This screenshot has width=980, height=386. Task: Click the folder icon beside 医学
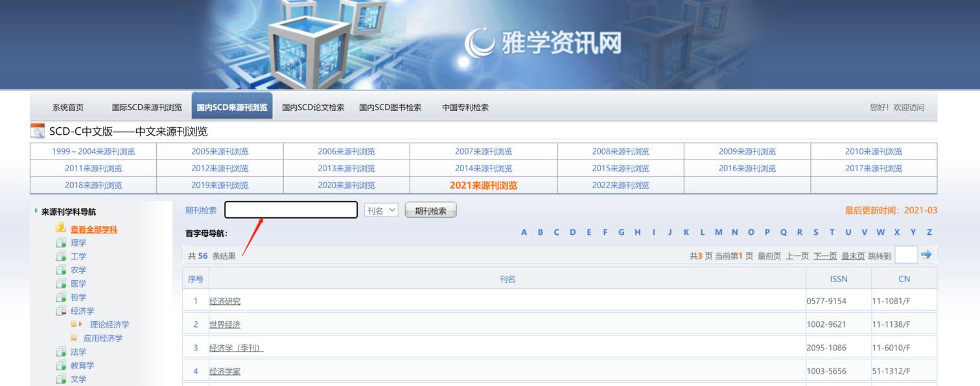61,283
